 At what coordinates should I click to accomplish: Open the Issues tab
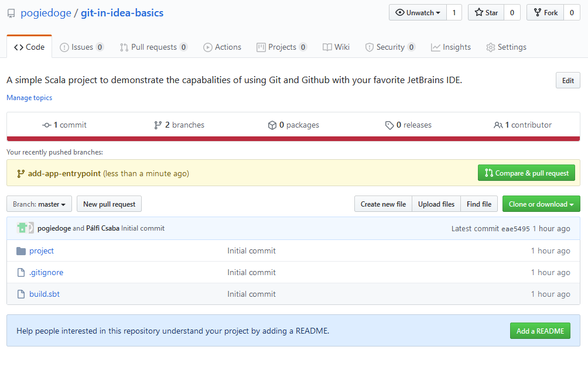82,47
